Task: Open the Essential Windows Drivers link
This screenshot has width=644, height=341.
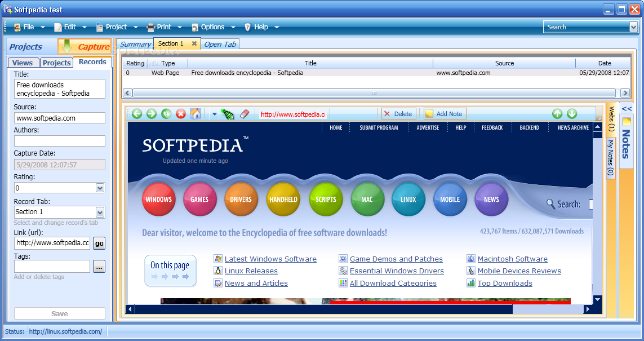Action: [x=397, y=271]
